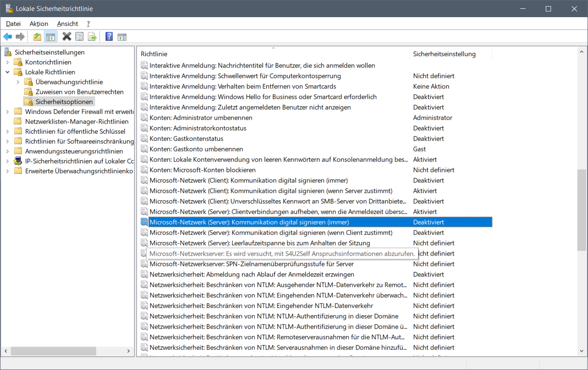Click scroll down arrow of policy list

581,351
